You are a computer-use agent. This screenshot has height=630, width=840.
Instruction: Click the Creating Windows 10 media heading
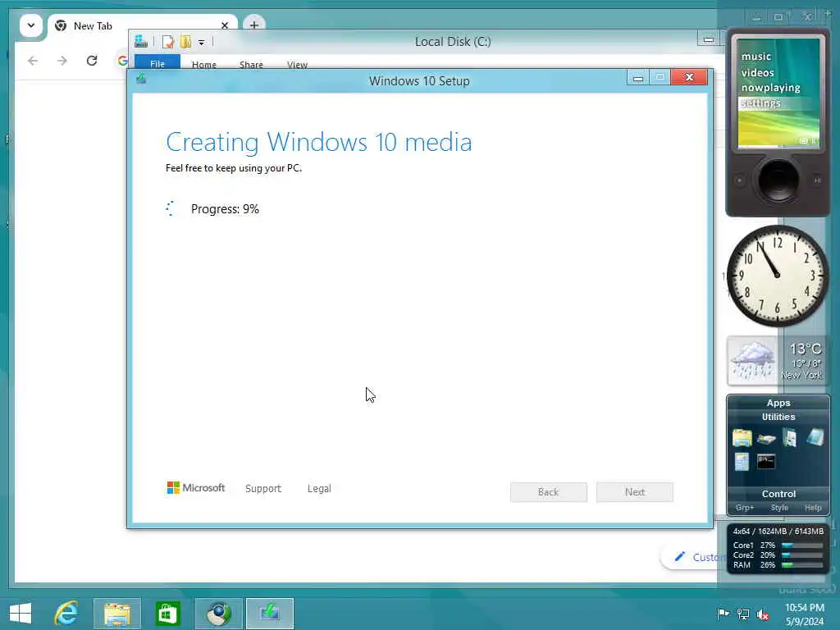point(319,143)
